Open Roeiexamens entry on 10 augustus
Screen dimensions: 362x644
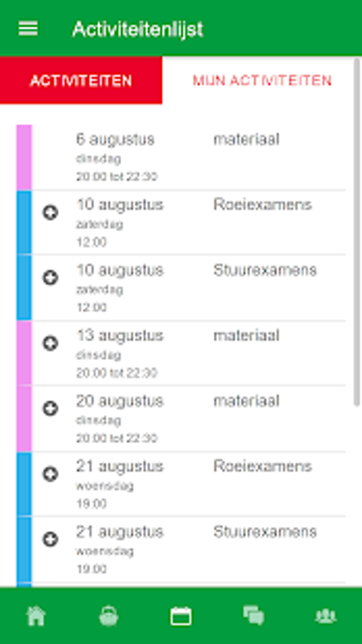click(x=263, y=205)
